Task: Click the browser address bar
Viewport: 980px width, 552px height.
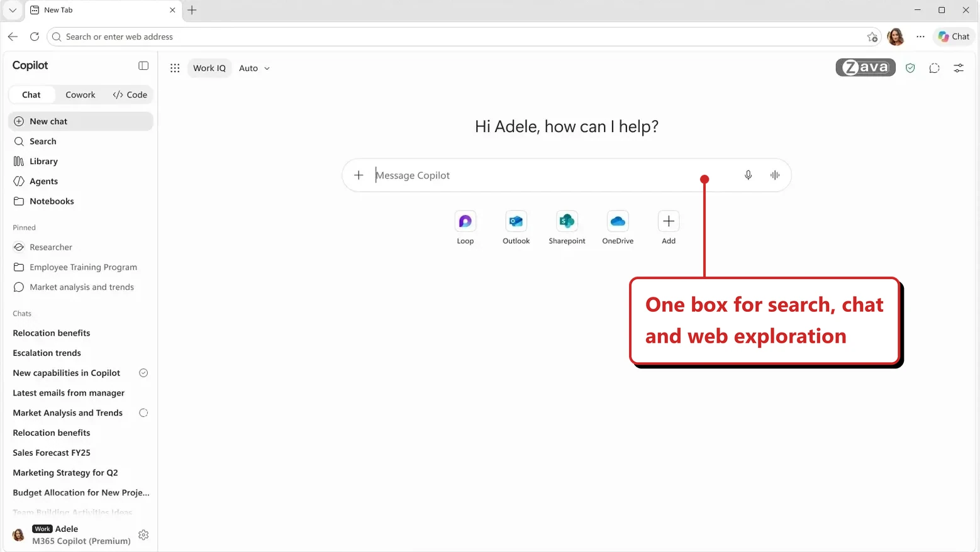Action: [464, 37]
